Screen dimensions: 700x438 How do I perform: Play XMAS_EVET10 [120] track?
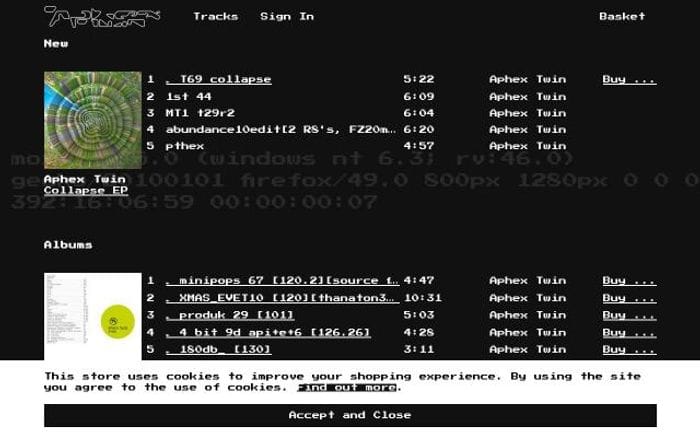pos(282,298)
